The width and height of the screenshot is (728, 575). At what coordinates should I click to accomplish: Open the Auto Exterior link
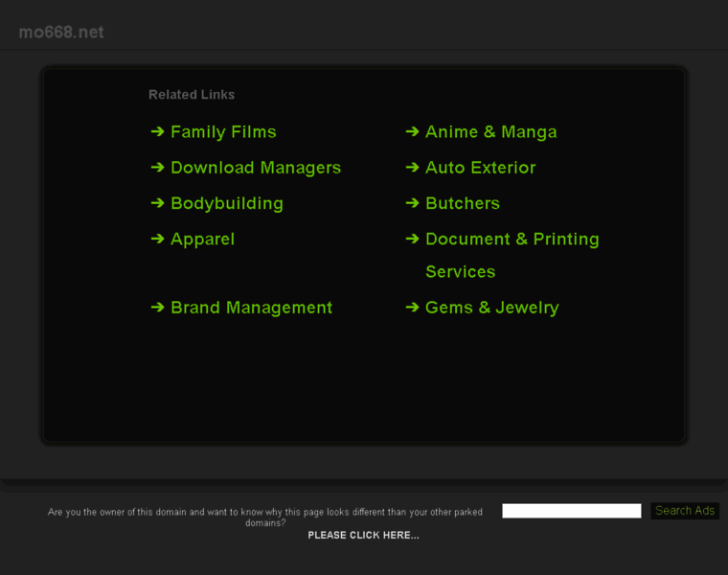click(481, 168)
